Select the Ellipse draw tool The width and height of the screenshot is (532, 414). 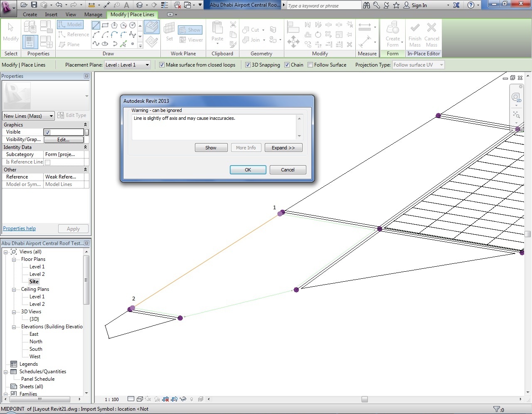(105, 44)
